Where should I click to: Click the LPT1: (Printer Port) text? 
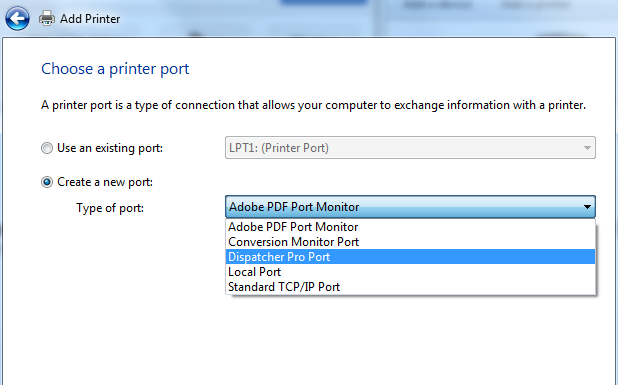click(279, 148)
